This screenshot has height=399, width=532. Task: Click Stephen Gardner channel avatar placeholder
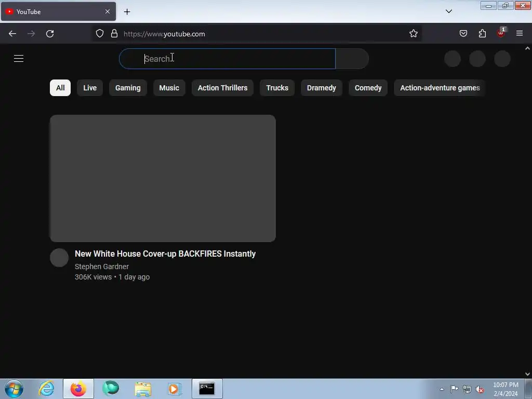coord(59,258)
